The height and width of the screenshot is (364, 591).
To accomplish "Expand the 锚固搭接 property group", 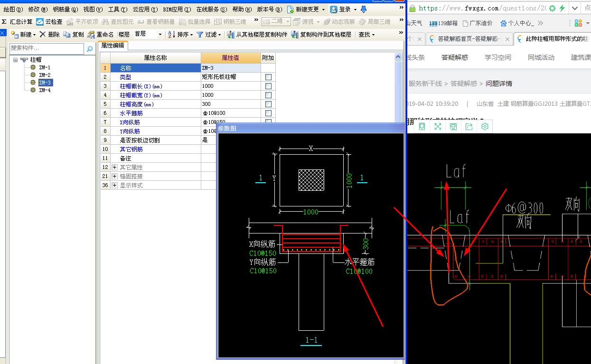I will [x=114, y=176].
